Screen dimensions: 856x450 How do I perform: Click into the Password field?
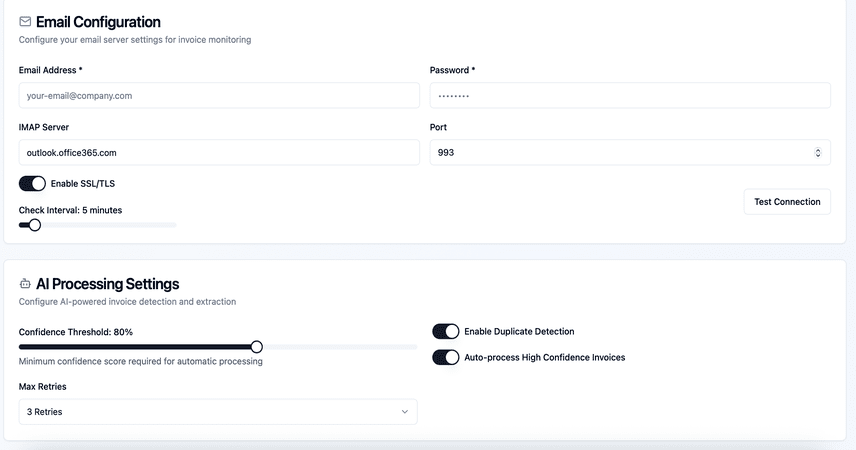[x=630, y=96]
